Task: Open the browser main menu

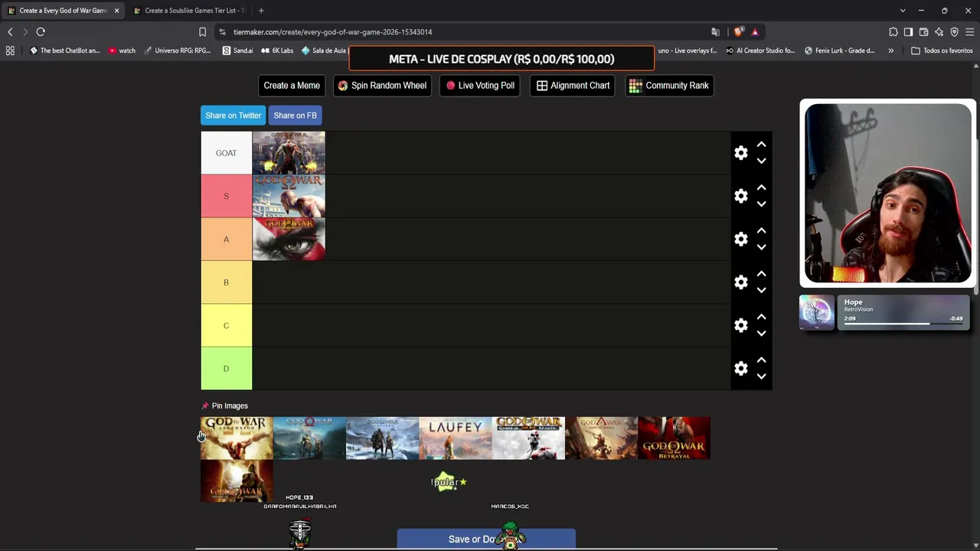Action: tap(969, 32)
